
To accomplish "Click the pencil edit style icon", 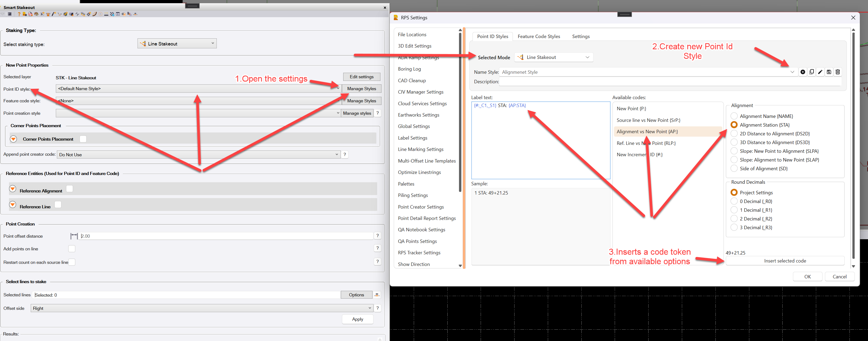I will coord(820,72).
